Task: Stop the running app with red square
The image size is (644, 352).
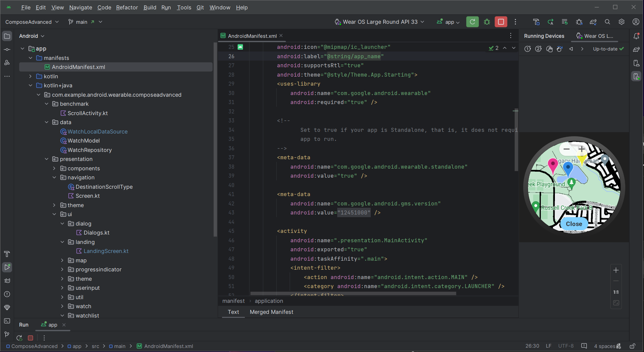Action: (501, 22)
